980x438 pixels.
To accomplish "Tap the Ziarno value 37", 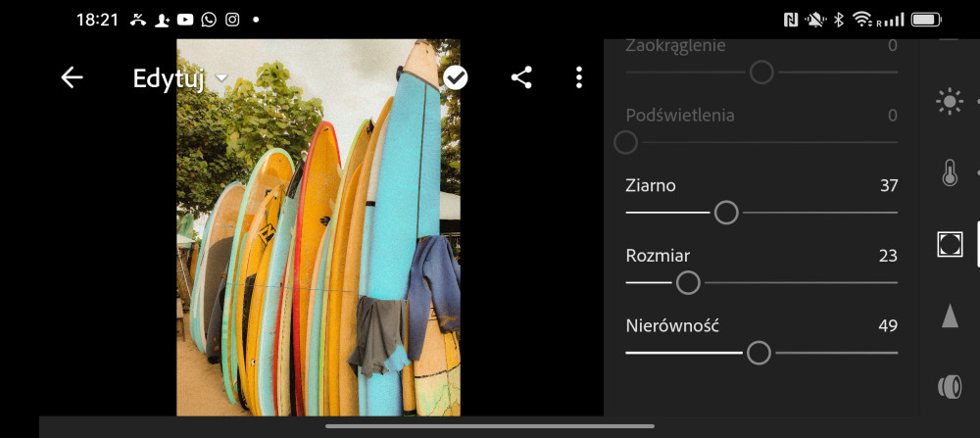I will [x=889, y=185].
